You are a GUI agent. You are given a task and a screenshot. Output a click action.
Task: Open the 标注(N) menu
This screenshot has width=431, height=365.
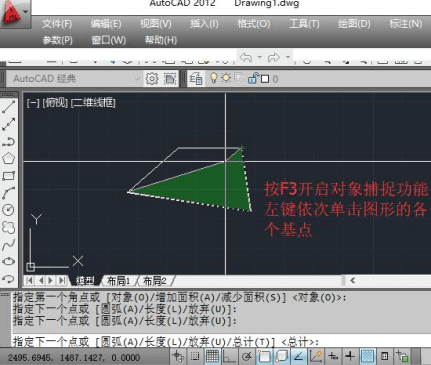point(406,24)
